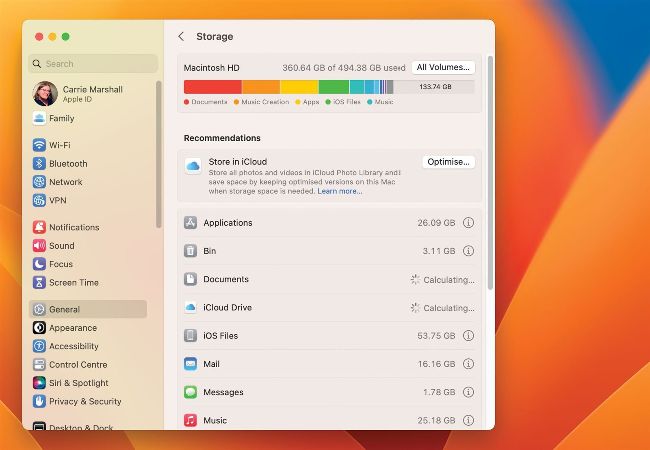The image size is (650, 450).
Task: Open the Appearance icon
Action: 39,327
